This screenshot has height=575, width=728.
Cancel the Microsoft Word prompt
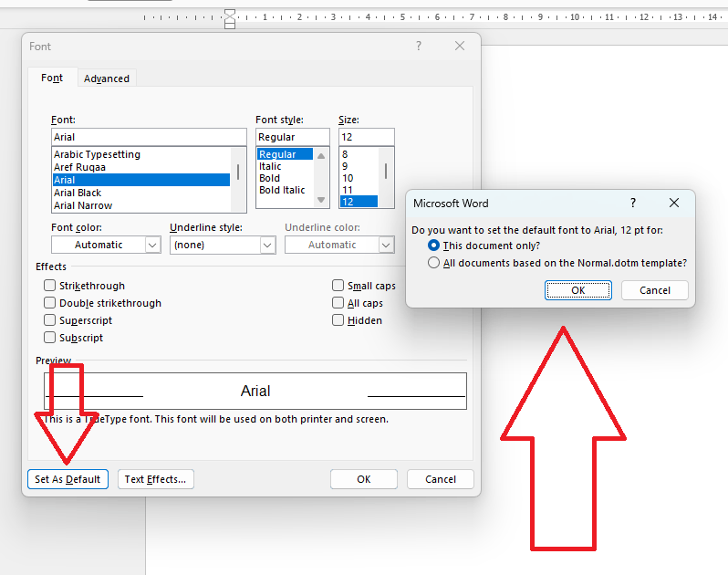tap(655, 290)
